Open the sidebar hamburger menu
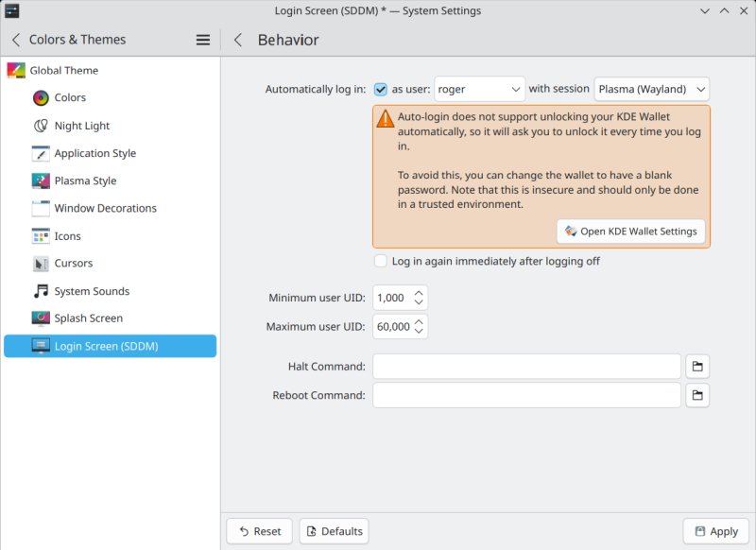 pyautogui.click(x=202, y=40)
